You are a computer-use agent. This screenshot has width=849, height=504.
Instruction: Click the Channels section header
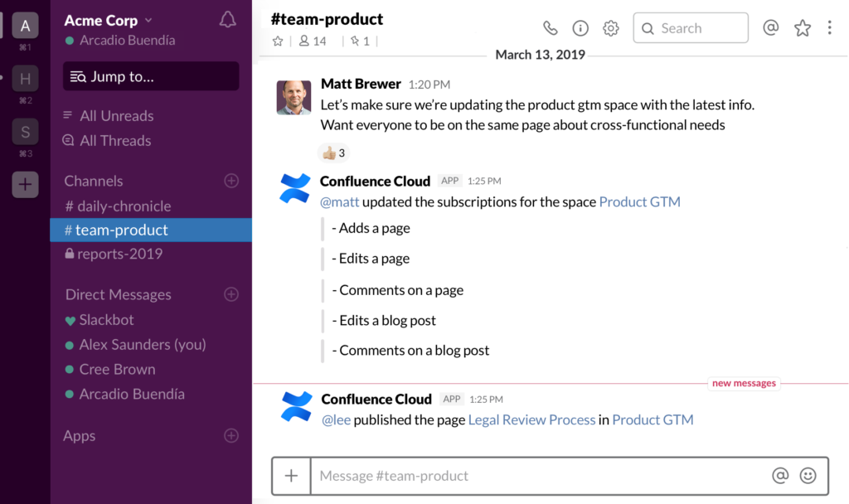tap(94, 181)
